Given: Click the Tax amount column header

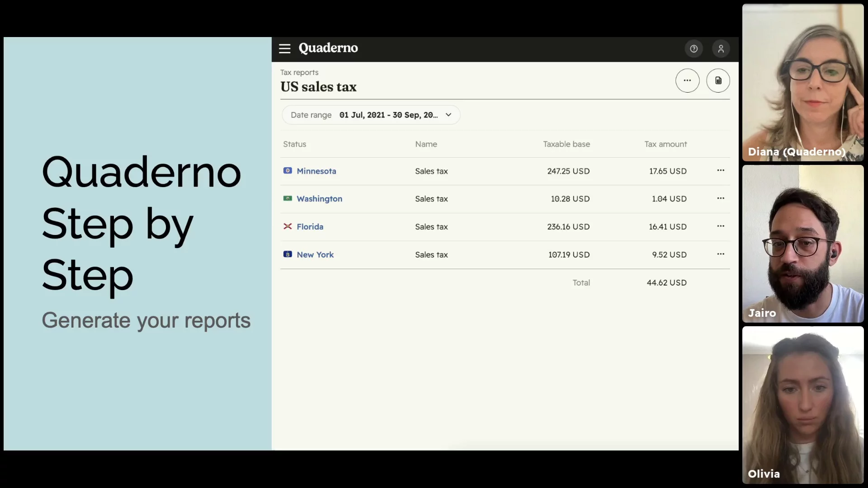Looking at the screenshot, I should [x=665, y=144].
